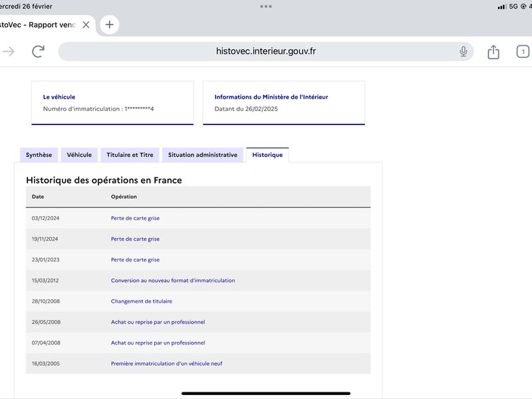Open the share sheet icon
532x399 pixels.
pos(493,52)
